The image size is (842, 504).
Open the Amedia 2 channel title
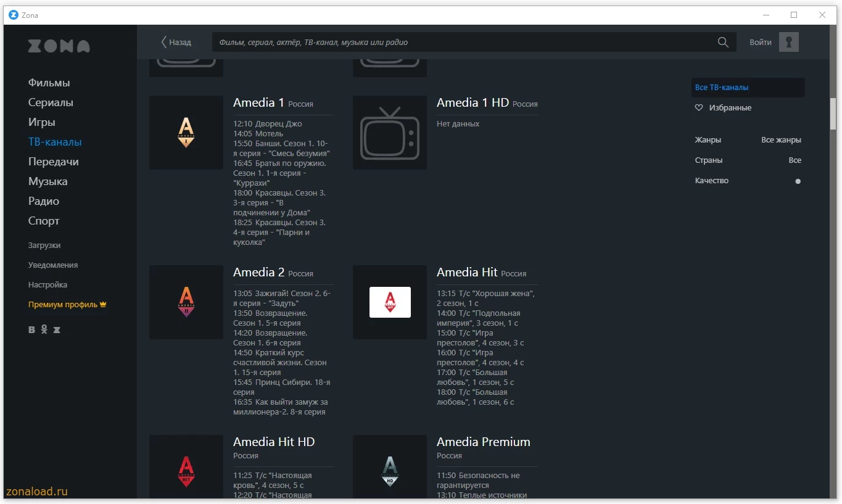[258, 273]
